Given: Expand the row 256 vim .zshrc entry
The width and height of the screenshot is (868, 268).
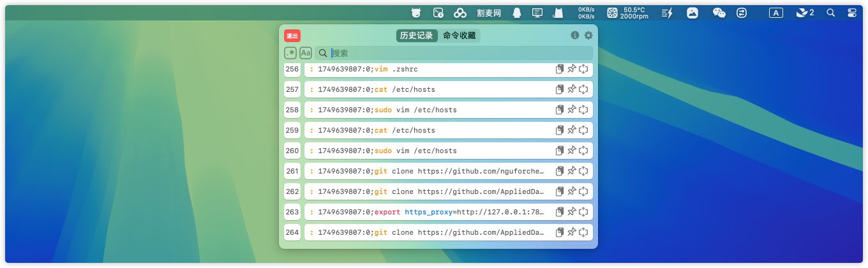Looking at the screenshot, I should pos(583,69).
